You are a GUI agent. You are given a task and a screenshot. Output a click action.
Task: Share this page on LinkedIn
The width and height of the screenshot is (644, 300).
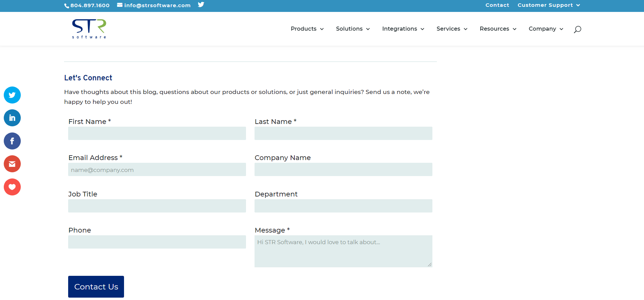[x=12, y=118]
